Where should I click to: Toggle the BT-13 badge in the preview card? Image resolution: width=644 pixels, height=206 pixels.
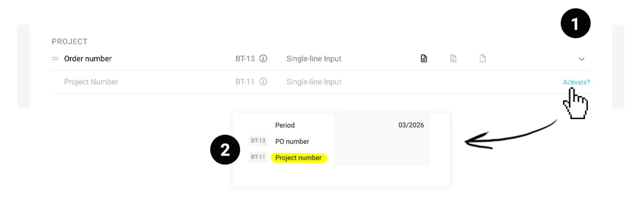tap(258, 141)
